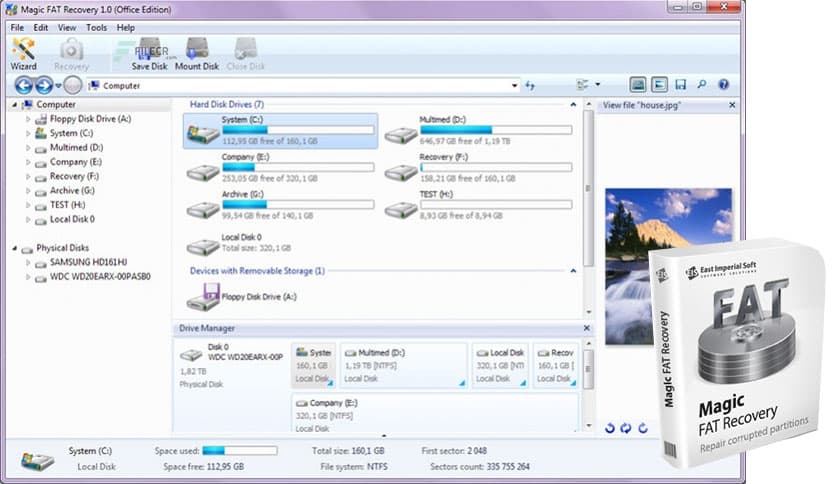836x484 pixels.
Task: Click the Mount Disk toolbar icon
Action: point(196,53)
